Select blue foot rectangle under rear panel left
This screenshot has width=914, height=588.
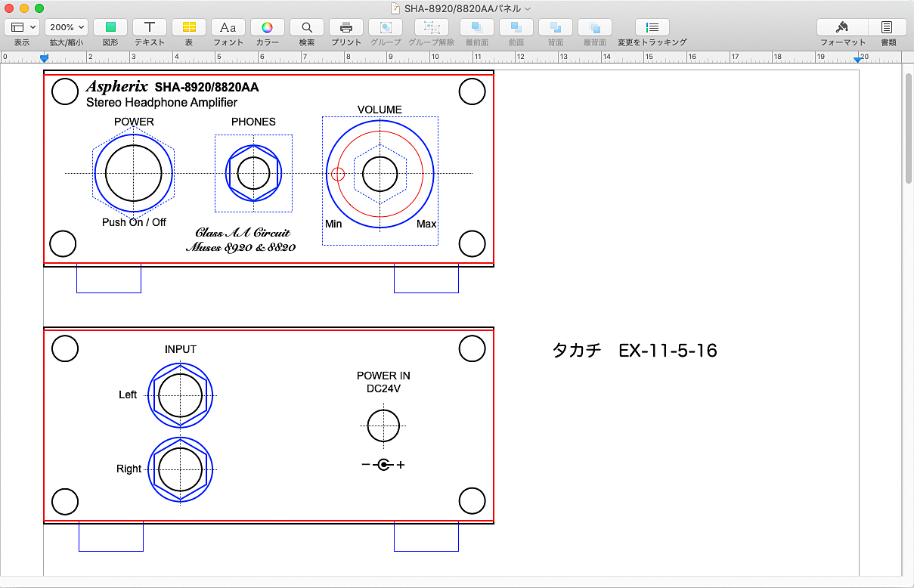[x=111, y=537]
